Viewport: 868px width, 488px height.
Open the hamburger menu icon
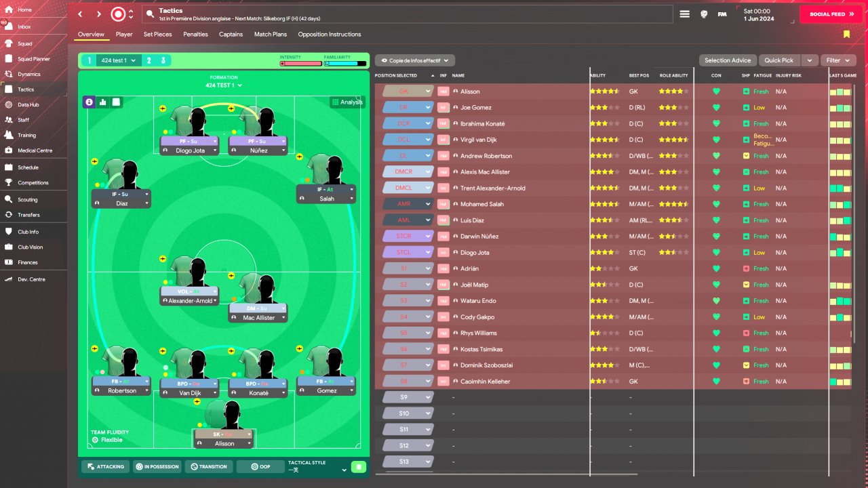(x=685, y=14)
